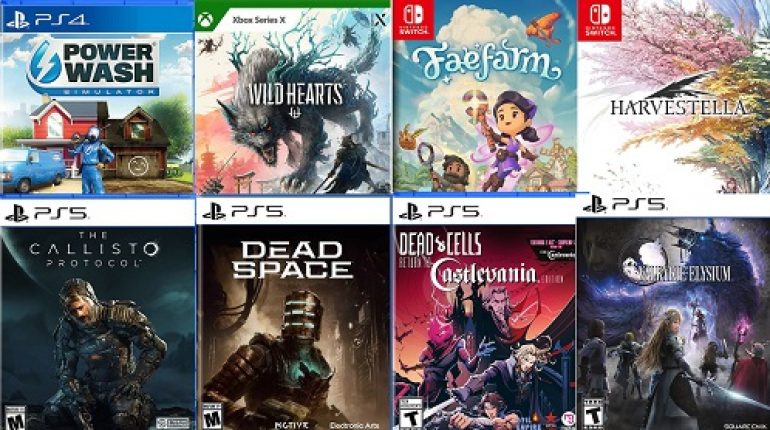Click the Valkyrie Elysium title logo

coord(677,269)
